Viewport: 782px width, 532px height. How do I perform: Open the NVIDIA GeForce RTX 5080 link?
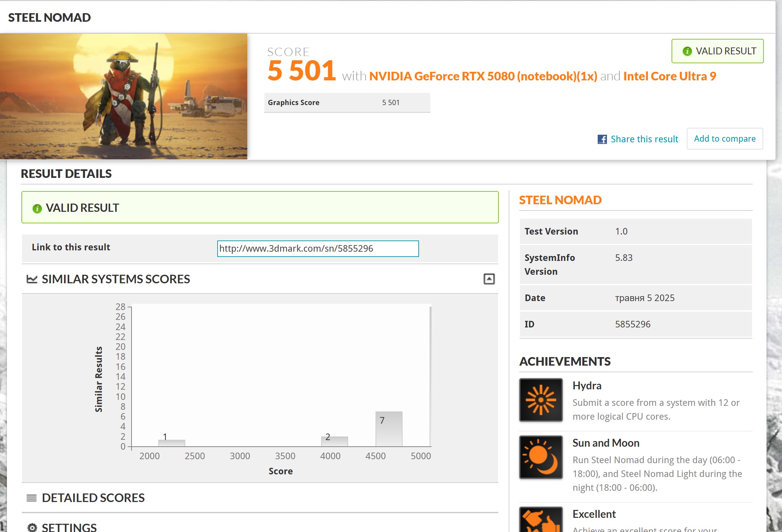tap(483, 76)
